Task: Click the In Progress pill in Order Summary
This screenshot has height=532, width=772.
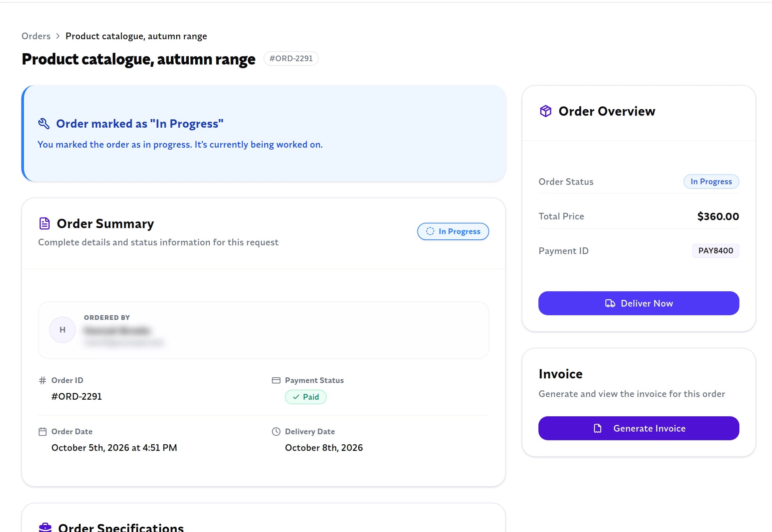Action: [x=453, y=231]
